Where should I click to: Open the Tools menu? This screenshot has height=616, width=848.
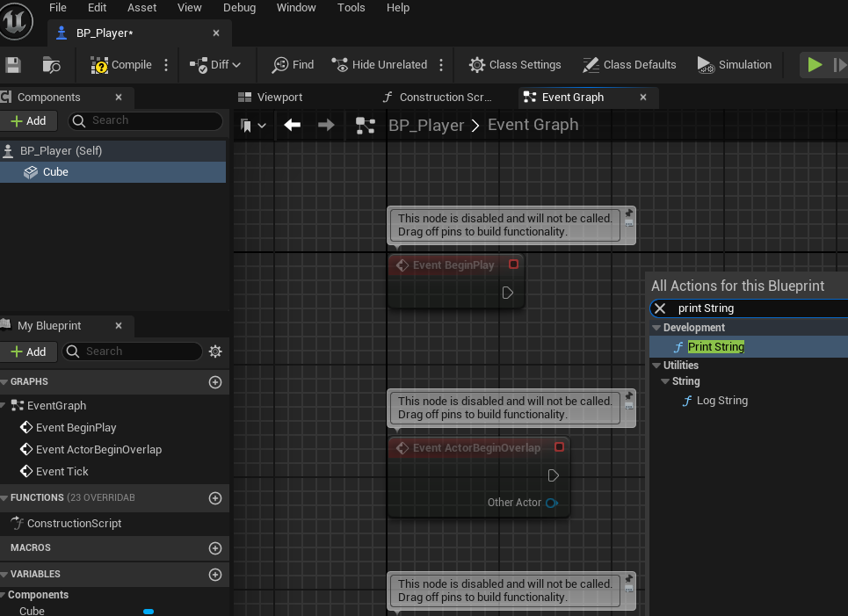pyautogui.click(x=351, y=8)
